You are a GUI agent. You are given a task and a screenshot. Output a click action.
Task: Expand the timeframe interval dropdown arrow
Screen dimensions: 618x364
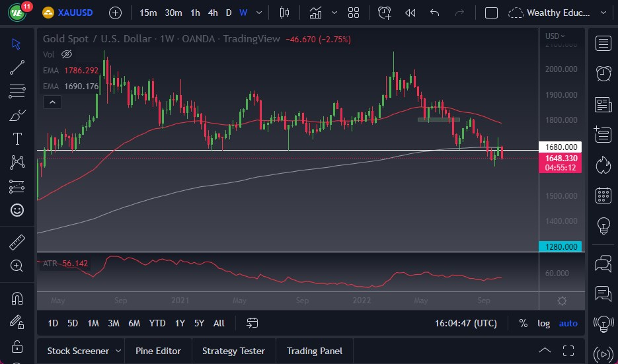259,13
